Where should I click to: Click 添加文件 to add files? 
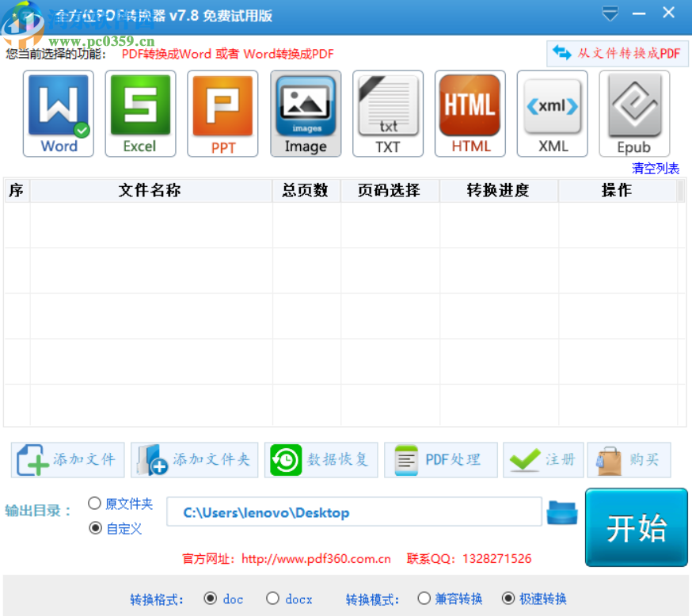[67, 459]
